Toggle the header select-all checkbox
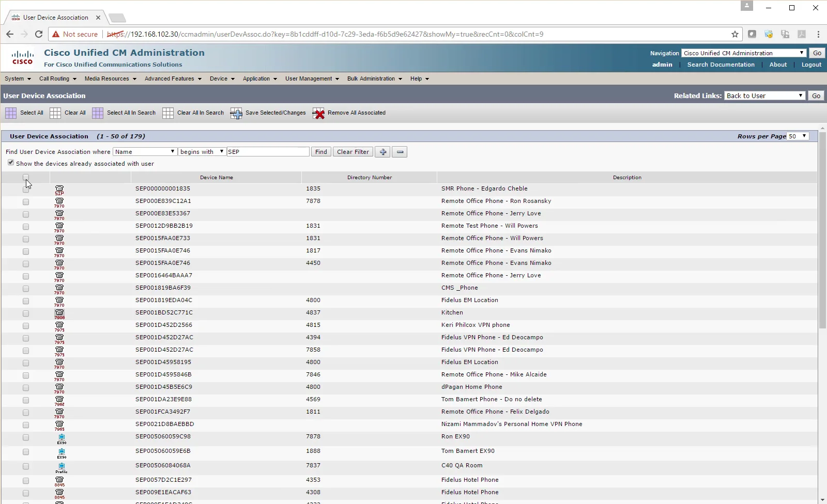 [x=26, y=177]
